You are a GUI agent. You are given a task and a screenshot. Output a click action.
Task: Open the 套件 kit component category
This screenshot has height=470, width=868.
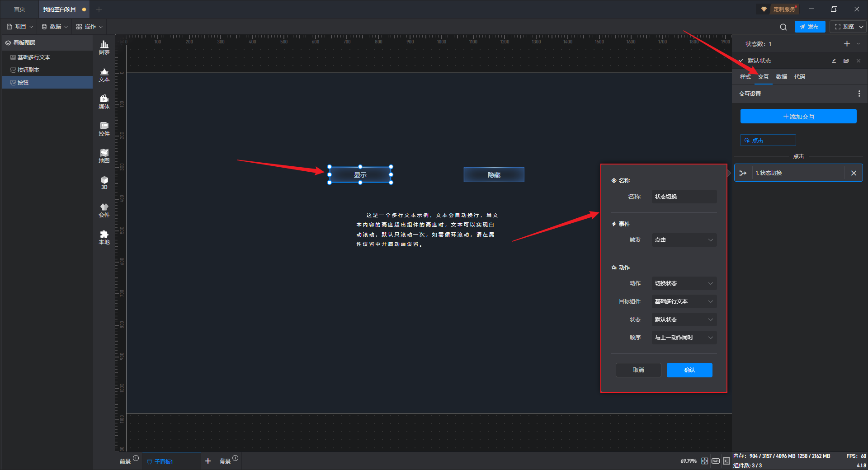[104, 211]
